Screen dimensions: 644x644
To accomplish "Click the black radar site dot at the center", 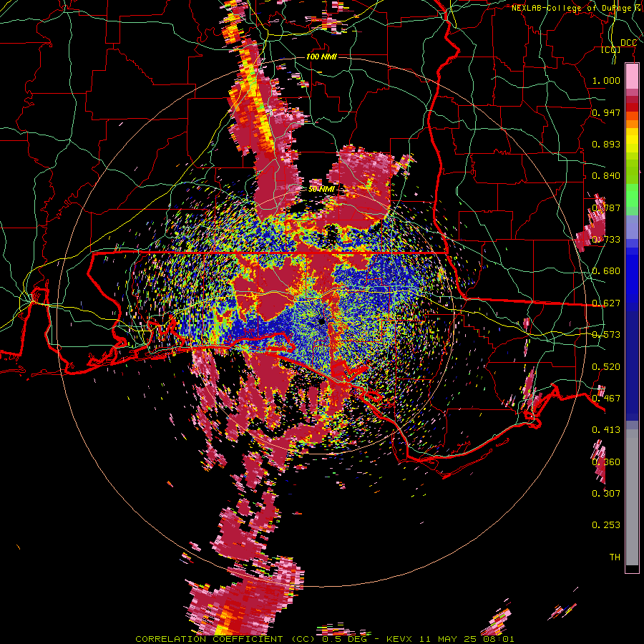I will coord(321,321).
